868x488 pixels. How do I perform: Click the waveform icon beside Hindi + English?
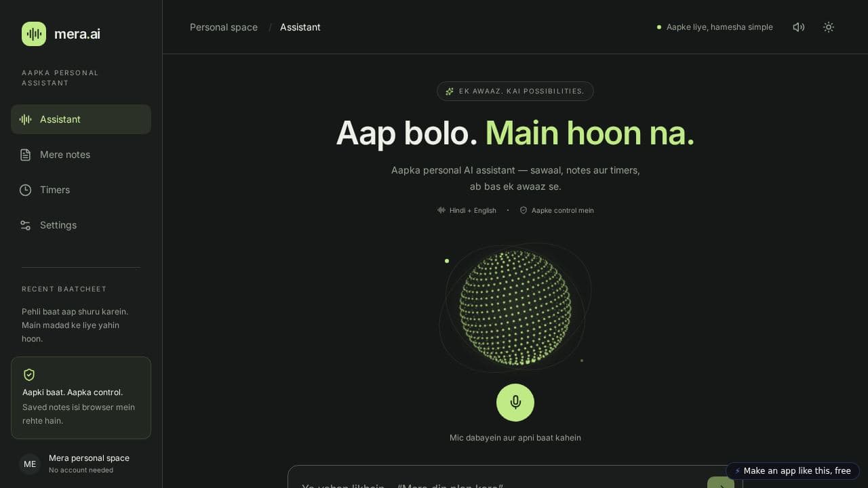pos(441,210)
